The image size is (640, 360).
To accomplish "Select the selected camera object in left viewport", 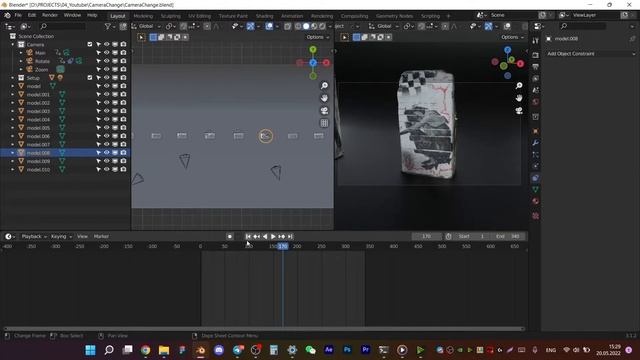I will 266,136.
